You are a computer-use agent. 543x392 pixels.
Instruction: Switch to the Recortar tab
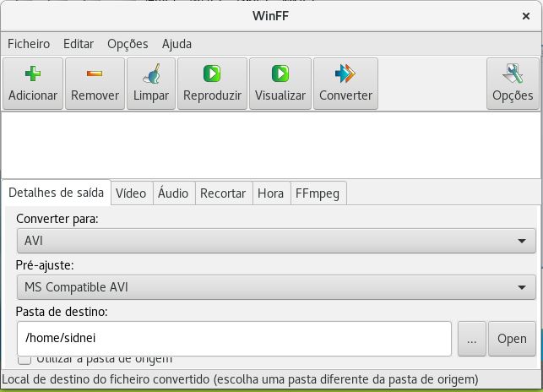tap(223, 193)
